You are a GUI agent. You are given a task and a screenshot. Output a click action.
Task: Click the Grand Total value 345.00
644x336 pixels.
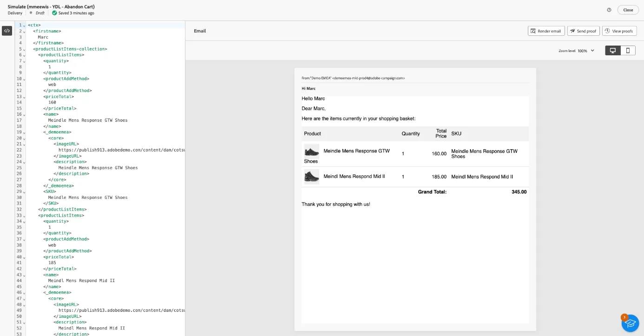pyautogui.click(x=519, y=192)
